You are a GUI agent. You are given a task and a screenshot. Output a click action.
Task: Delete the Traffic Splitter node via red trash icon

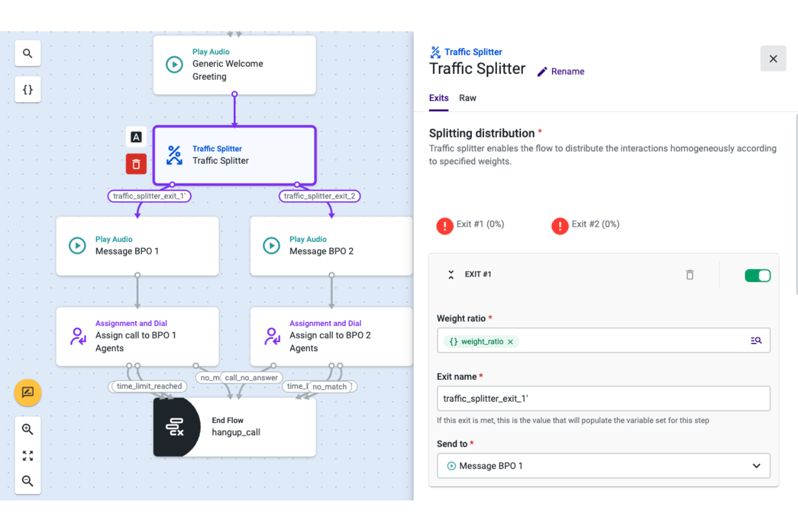136,164
